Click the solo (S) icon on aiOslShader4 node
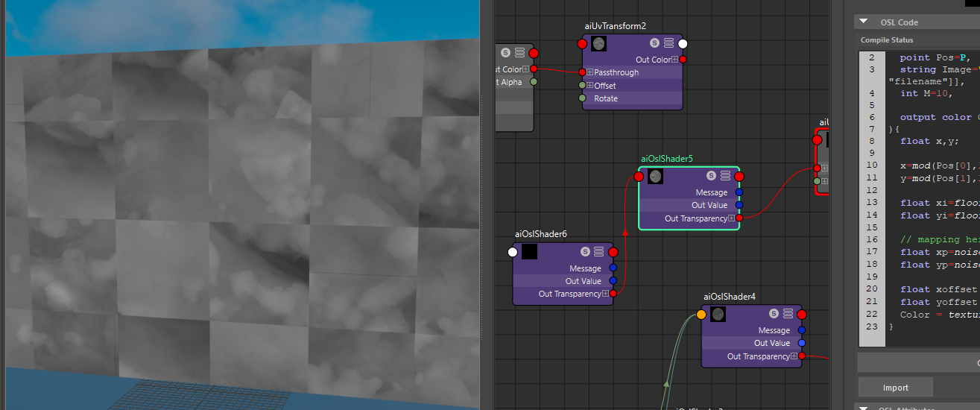This screenshot has width=980, height=410. coord(774,314)
